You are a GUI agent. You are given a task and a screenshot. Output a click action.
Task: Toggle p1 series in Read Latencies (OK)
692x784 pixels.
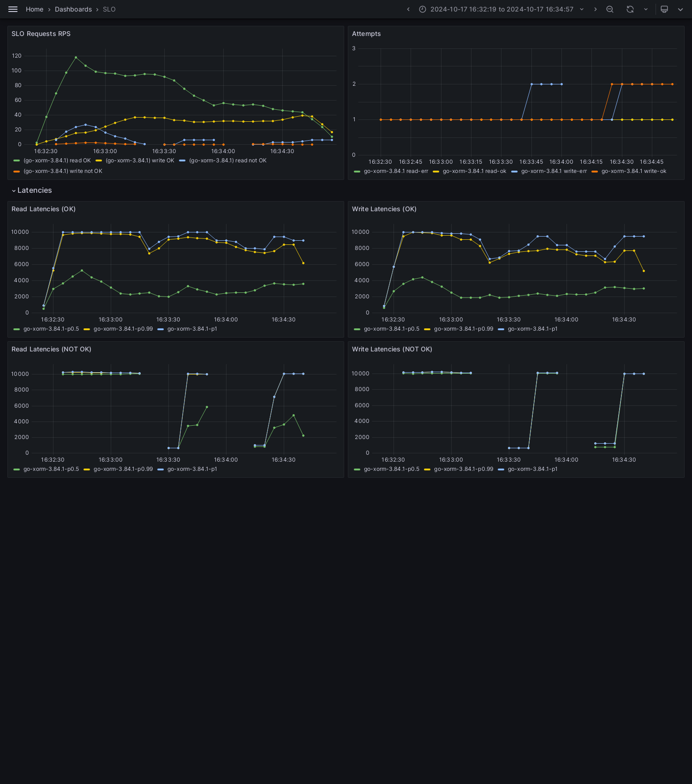pyautogui.click(x=192, y=329)
